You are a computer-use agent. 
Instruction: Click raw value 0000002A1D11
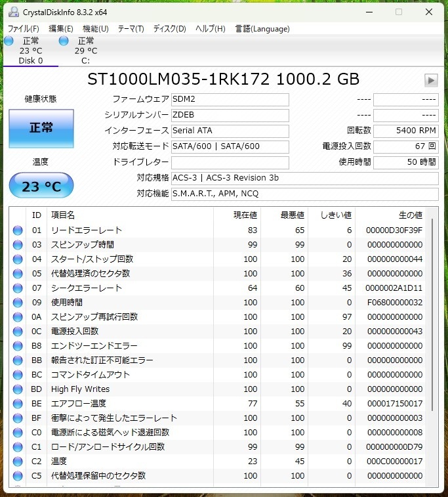(394, 288)
